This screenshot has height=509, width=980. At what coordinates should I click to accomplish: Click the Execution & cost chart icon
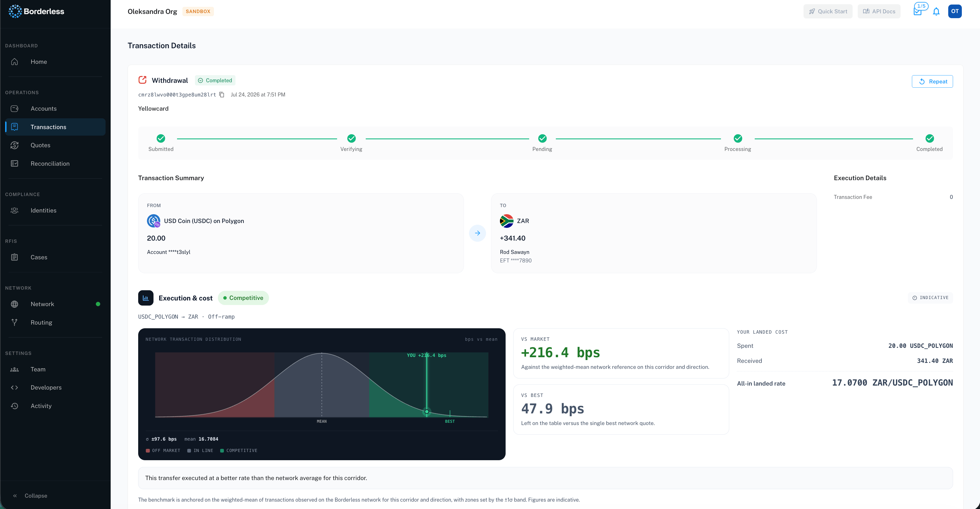(146, 298)
